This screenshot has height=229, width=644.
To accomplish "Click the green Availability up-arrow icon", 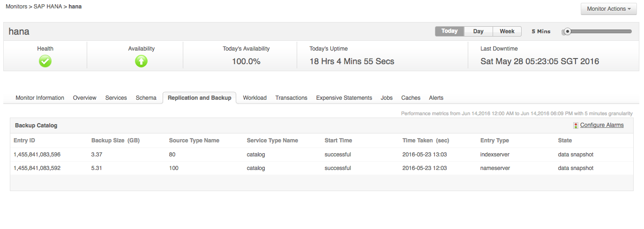I will click(141, 61).
